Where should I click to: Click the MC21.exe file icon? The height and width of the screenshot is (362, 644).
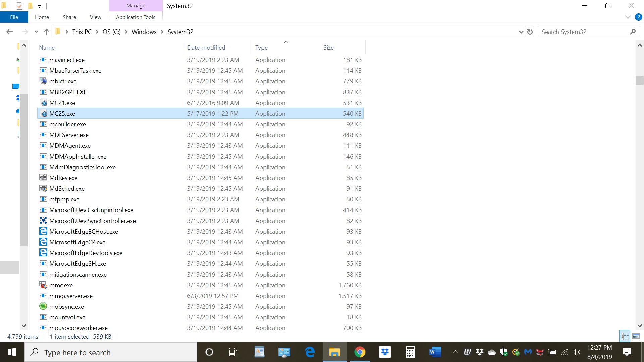(43, 103)
